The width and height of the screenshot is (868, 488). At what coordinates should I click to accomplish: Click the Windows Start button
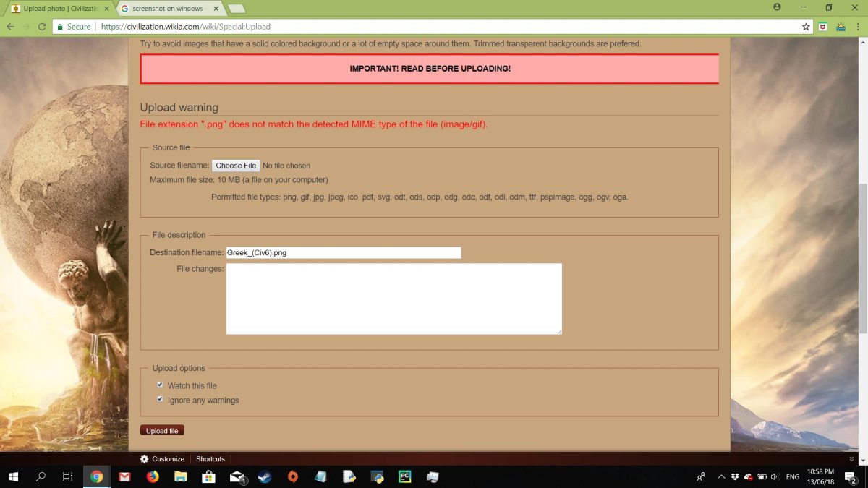click(14, 476)
